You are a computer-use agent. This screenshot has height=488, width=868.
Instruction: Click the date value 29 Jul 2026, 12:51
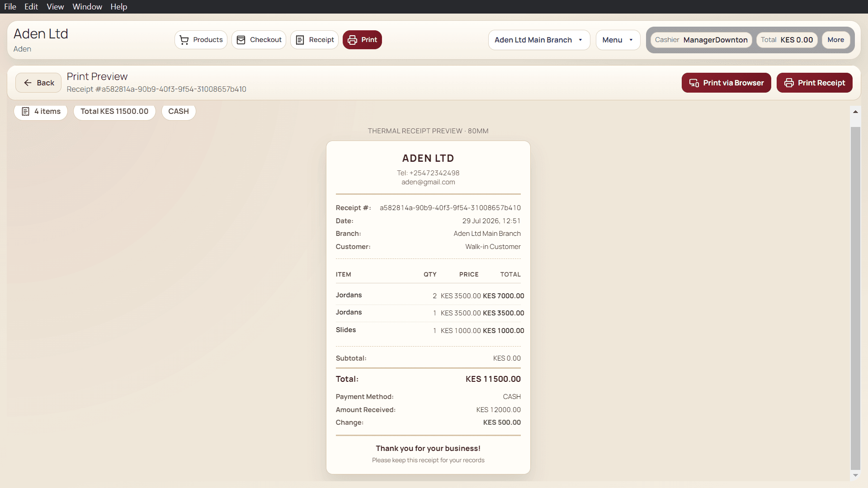click(x=491, y=221)
